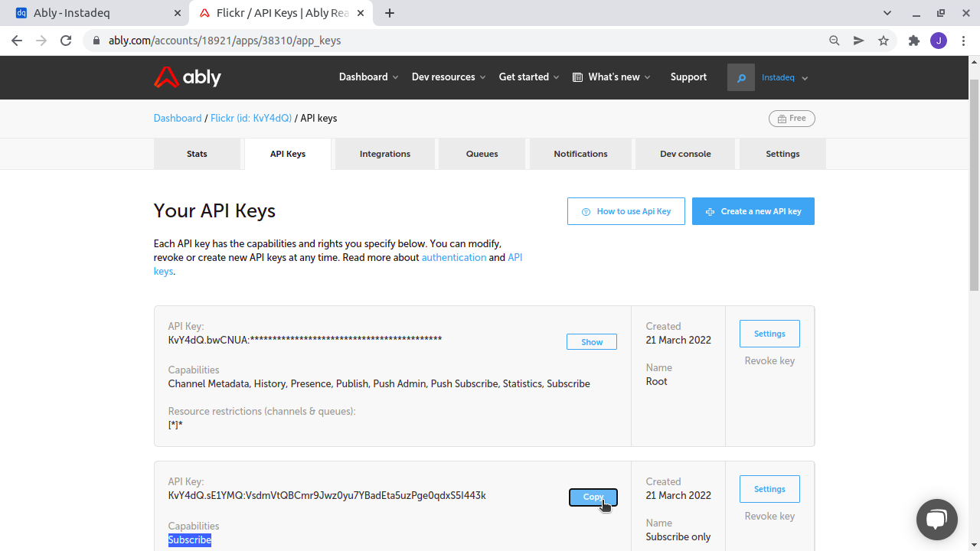Viewport: 980px width, 551px height.
Task: Click the Flickr (id: KvY4dQ) breadcrumb
Action: coord(251,118)
